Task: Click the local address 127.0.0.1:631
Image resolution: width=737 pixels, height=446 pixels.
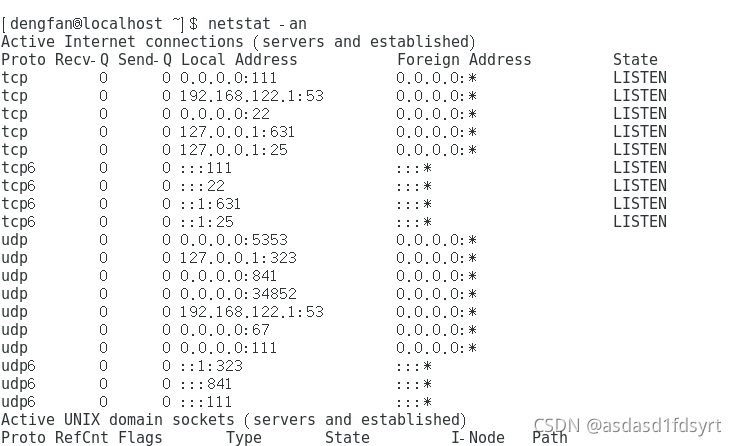Action: [237, 132]
